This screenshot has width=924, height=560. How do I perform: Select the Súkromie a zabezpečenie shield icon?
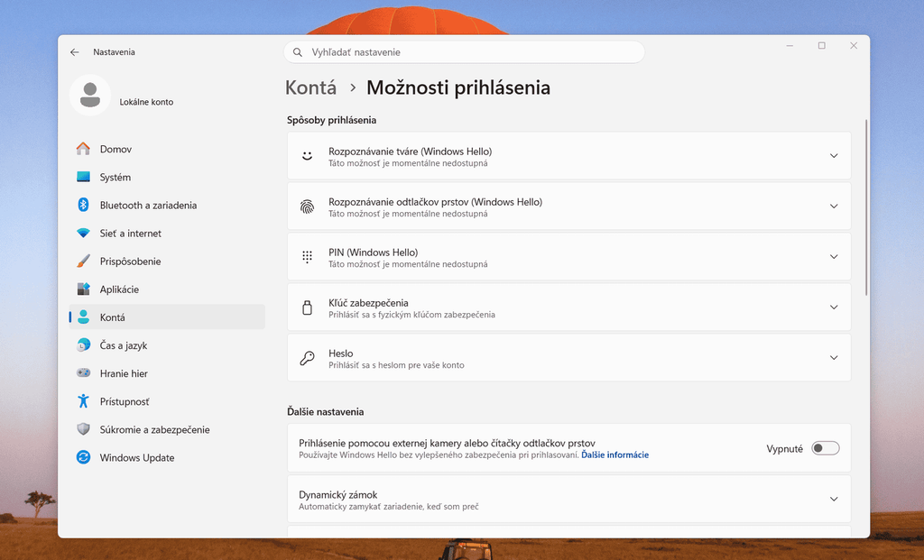[x=83, y=429]
